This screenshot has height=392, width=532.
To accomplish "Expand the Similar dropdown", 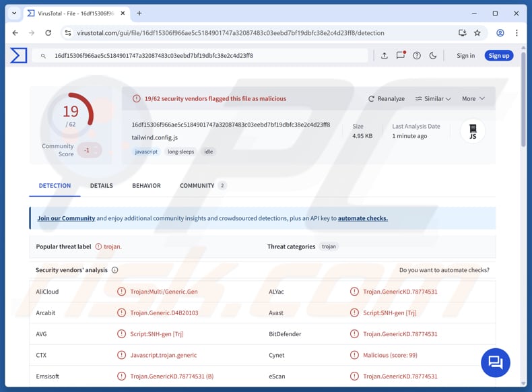I will point(433,99).
